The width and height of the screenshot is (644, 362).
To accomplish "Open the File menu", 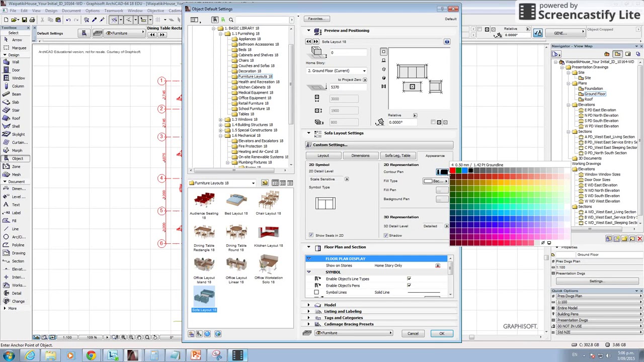I will pos(13,11).
